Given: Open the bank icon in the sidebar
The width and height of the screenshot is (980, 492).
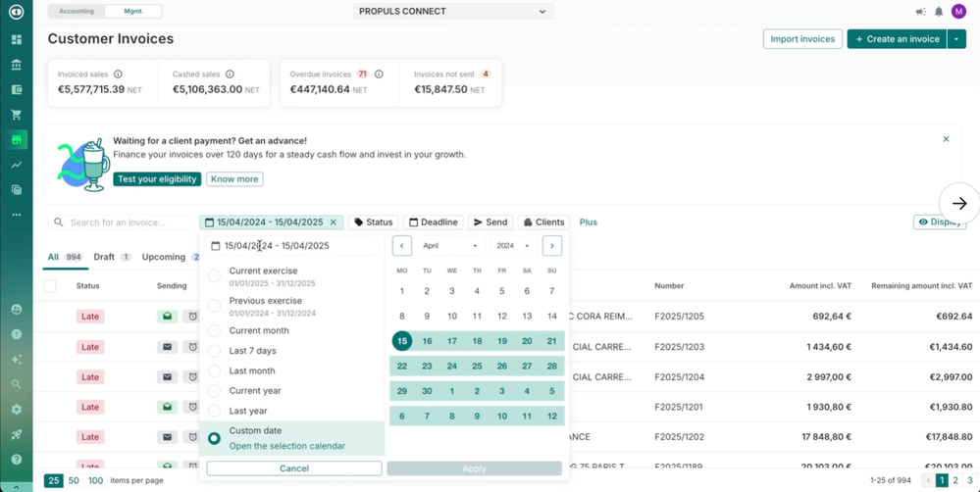Looking at the screenshot, I should [x=16, y=65].
